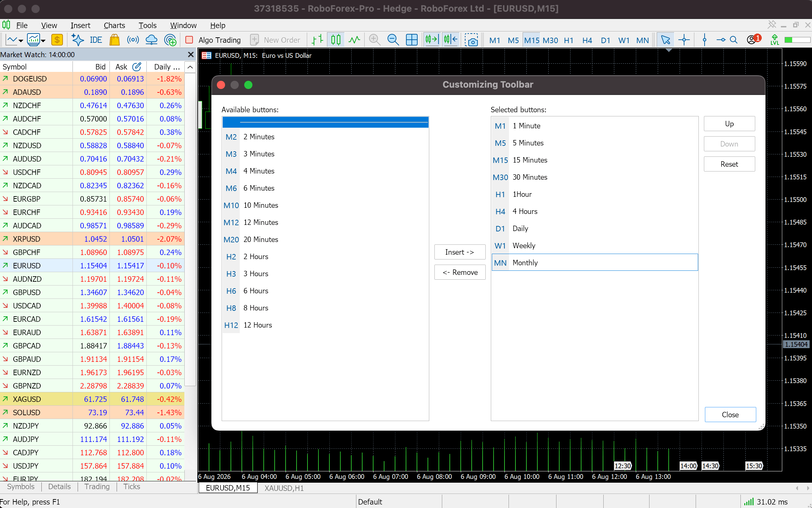Click the pin icon above the toolbar

[772, 25]
